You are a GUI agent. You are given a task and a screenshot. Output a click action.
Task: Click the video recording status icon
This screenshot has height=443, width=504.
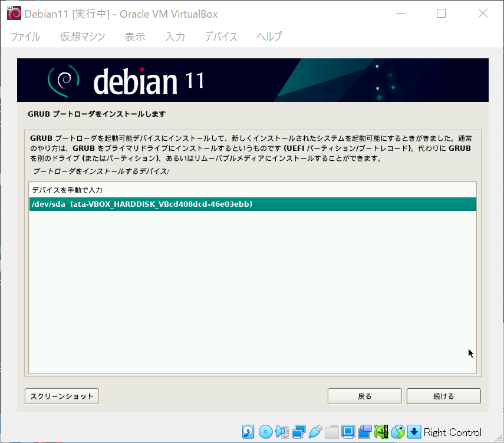point(365,432)
